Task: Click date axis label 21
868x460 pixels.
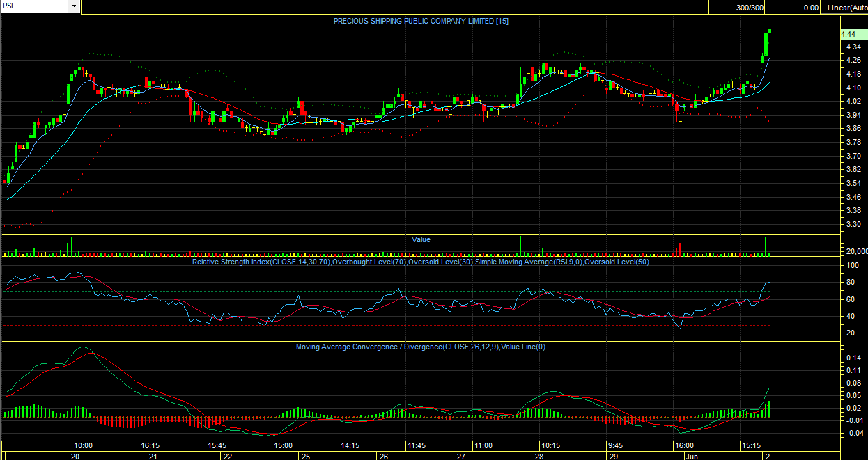Action: [154, 457]
